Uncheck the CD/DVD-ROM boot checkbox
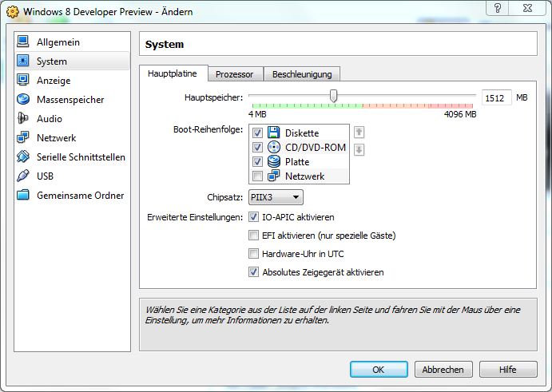Screen dimensions: 552x392 [x=257, y=147]
